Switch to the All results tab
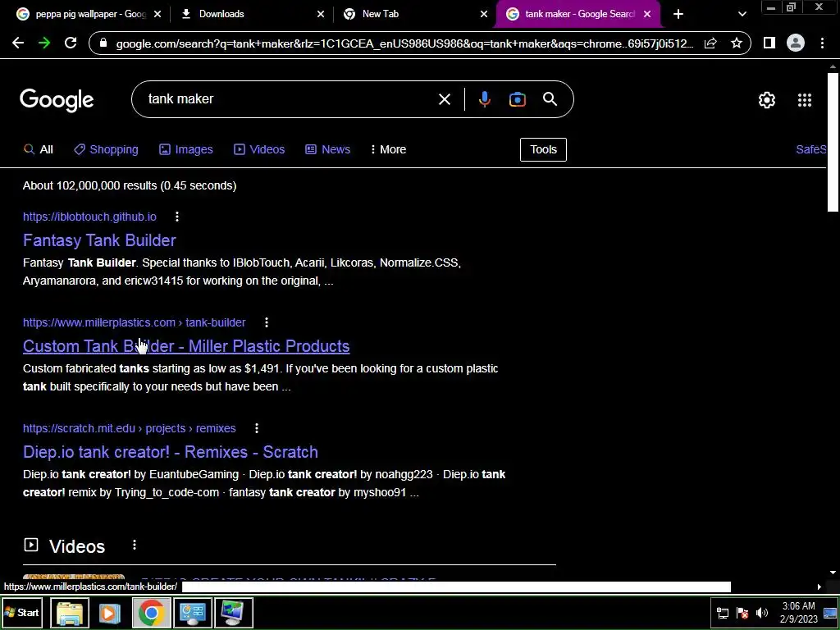Viewport: 840px width, 630px height. pos(39,149)
